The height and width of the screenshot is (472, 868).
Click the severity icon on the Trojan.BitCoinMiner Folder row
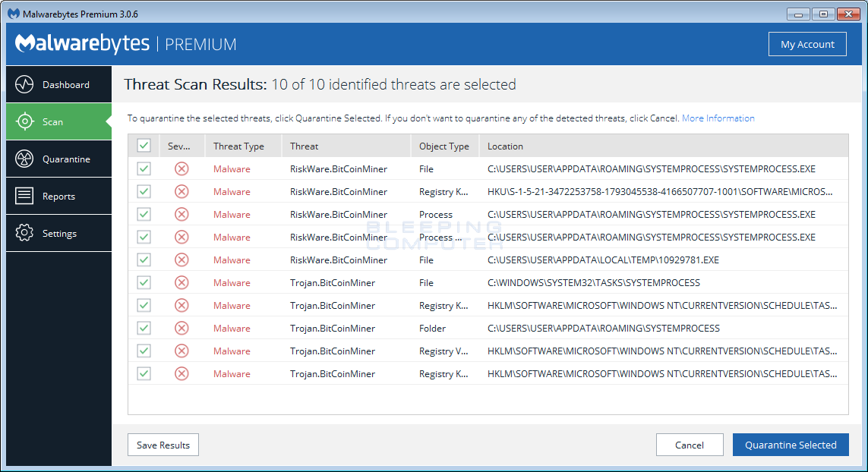click(181, 328)
